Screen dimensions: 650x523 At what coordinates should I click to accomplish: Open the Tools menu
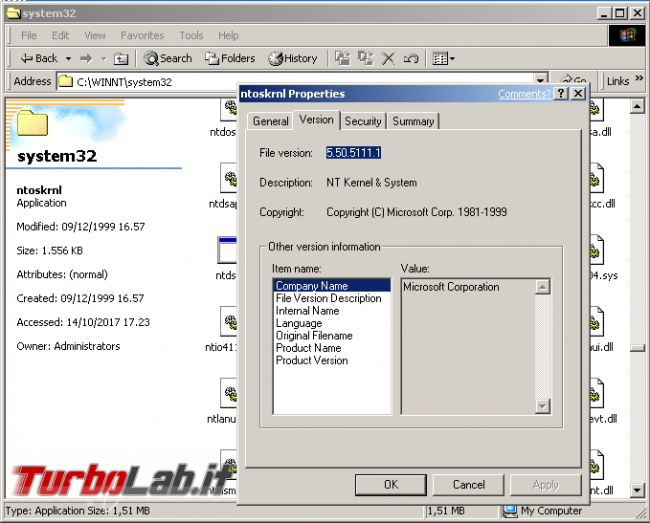tap(191, 36)
